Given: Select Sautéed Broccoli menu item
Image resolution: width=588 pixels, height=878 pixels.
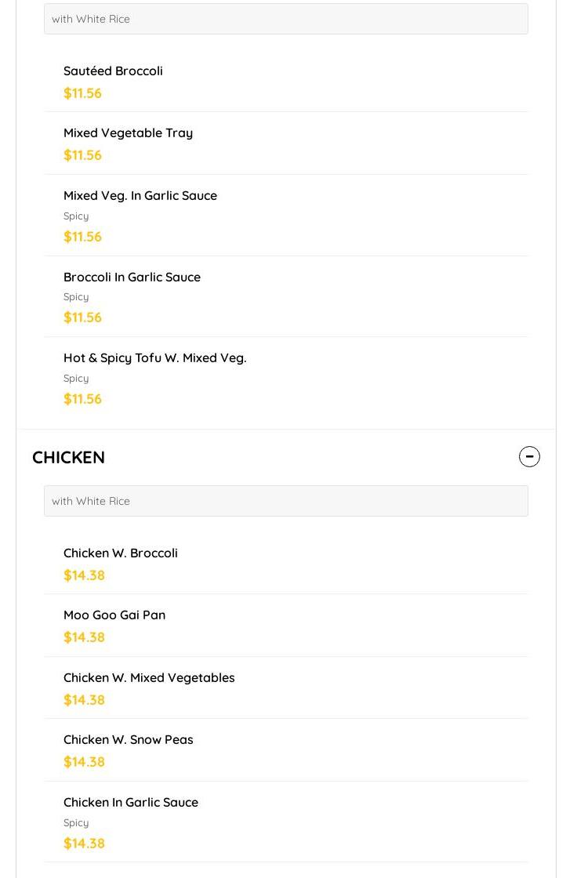Looking at the screenshot, I should pyautogui.click(x=113, y=71).
